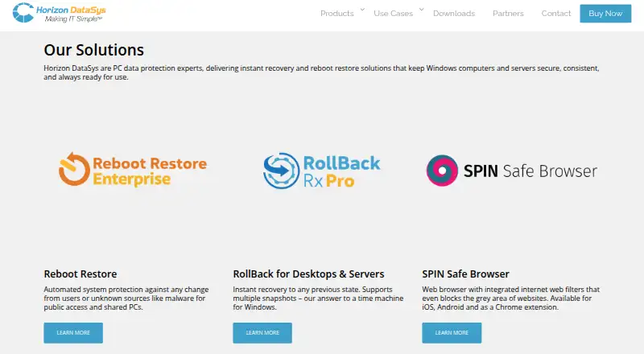Click the Buy Now button
Image resolution: width=644 pixels, height=354 pixels.
pyautogui.click(x=605, y=14)
